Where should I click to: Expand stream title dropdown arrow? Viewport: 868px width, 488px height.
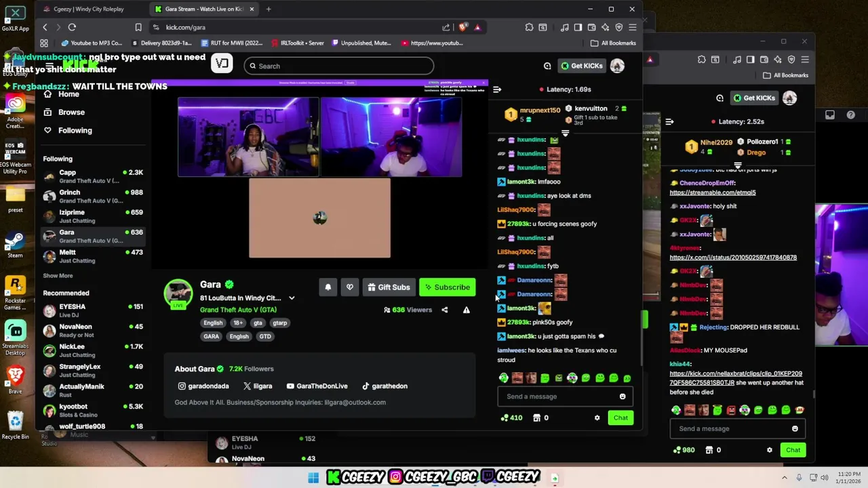(x=292, y=298)
